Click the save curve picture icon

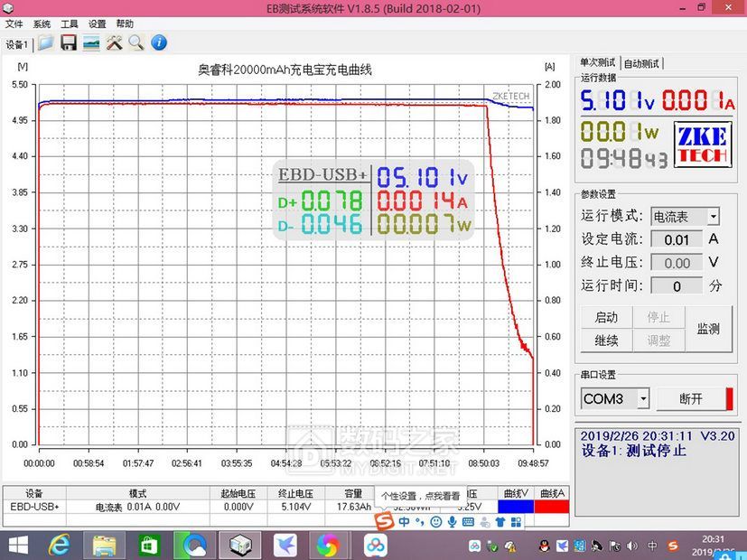click(91, 42)
